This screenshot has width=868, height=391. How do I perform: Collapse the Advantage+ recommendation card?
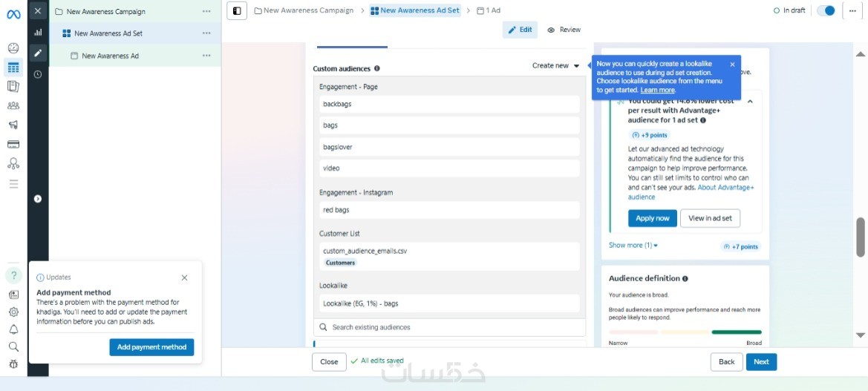click(x=750, y=102)
